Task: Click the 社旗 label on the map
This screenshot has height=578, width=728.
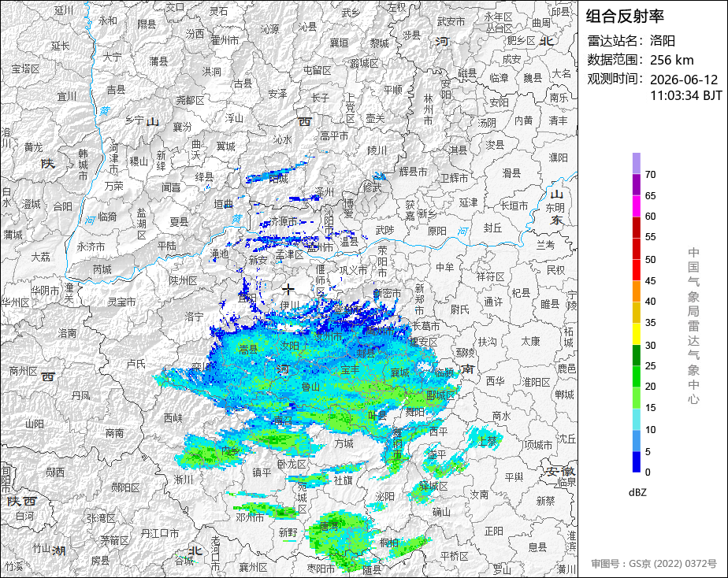Action: point(343,480)
